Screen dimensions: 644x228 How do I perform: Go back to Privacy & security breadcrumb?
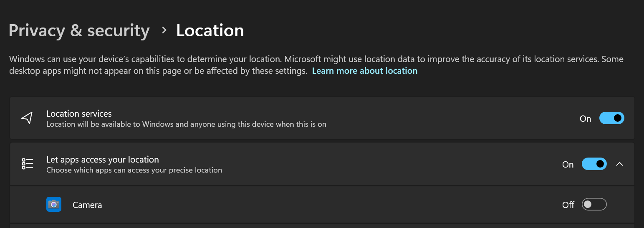point(79,31)
